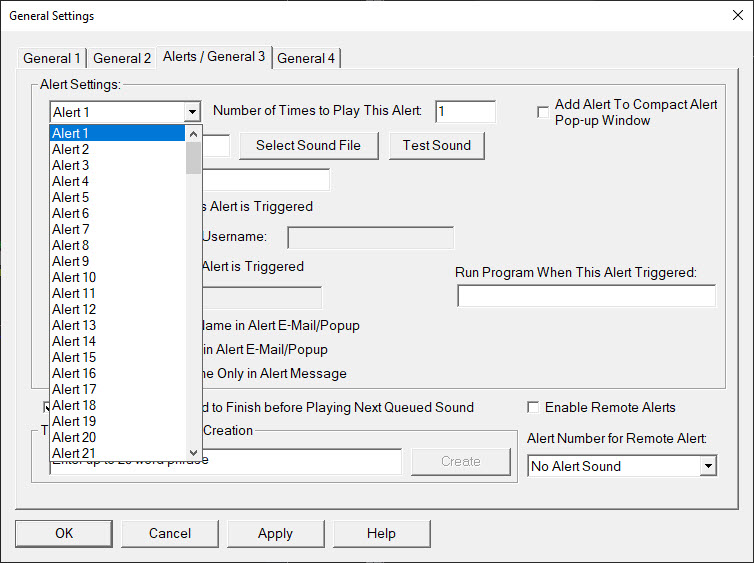Click OK to confirm settings
The height and width of the screenshot is (563, 754).
click(64, 533)
